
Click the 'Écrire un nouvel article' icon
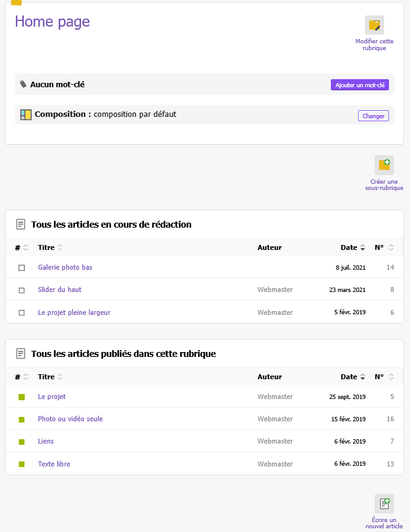tap(384, 504)
